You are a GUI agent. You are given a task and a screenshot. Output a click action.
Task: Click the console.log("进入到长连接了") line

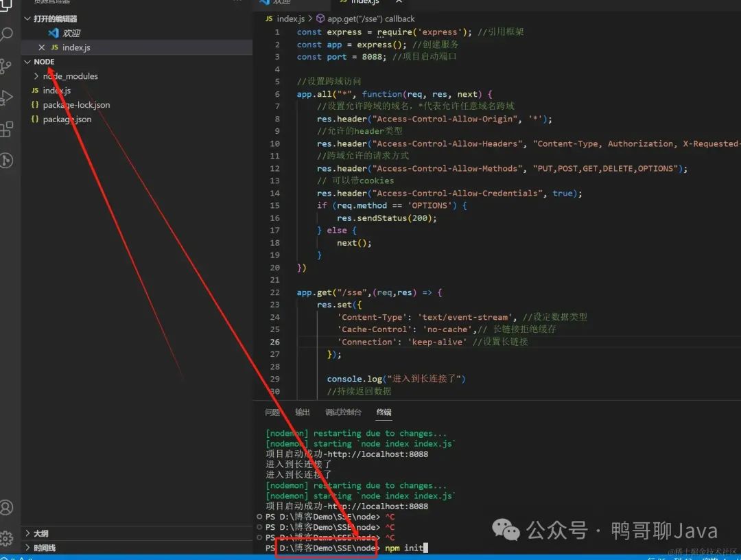396,379
